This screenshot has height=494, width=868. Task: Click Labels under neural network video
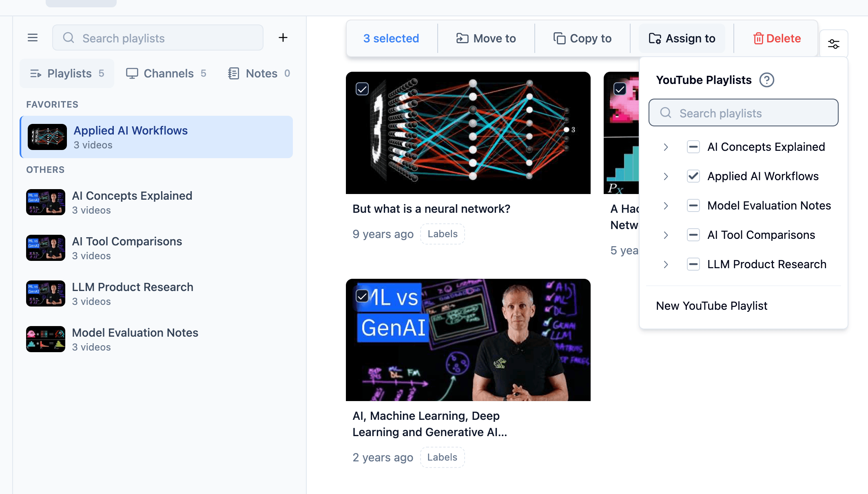pyautogui.click(x=443, y=234)
